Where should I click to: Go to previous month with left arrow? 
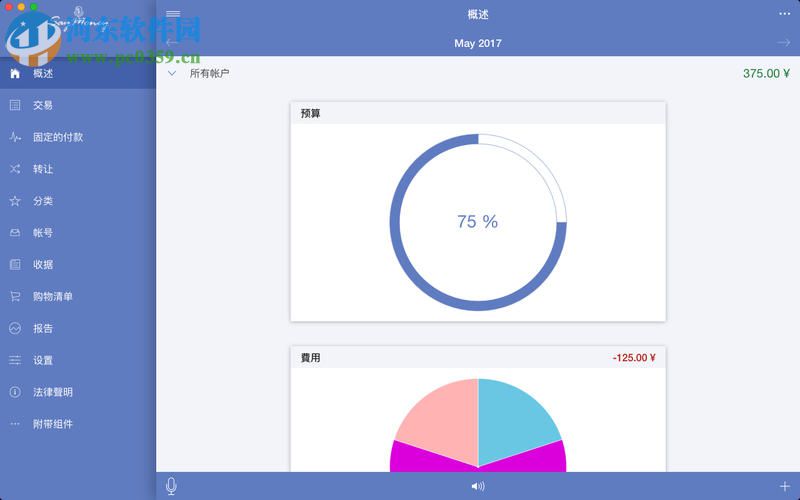pos(172,43)
